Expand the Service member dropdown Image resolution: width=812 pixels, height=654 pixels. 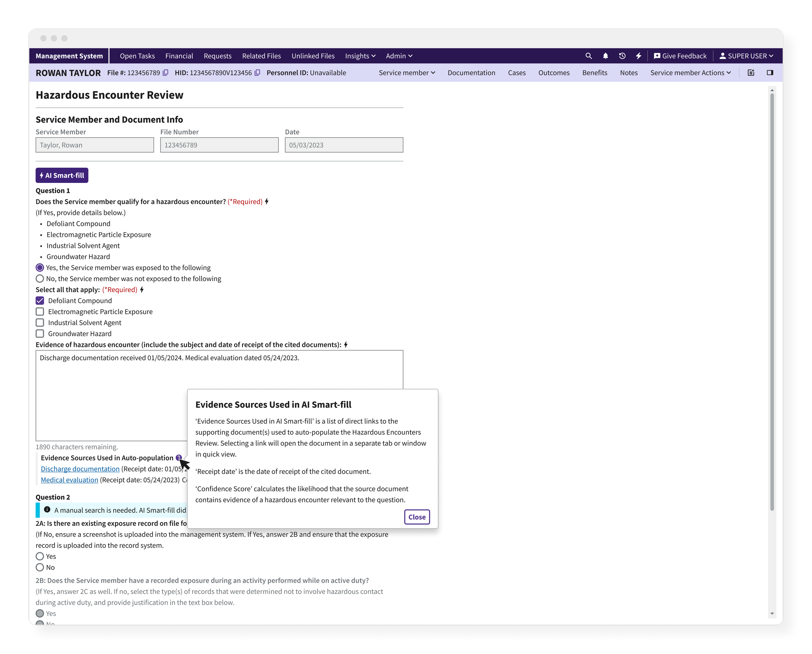pos(407,73)
